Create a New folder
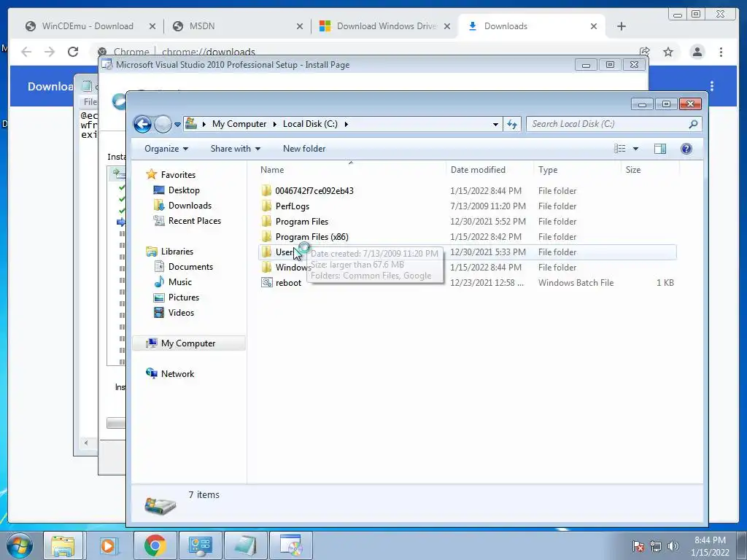 [x=304, y=149]
